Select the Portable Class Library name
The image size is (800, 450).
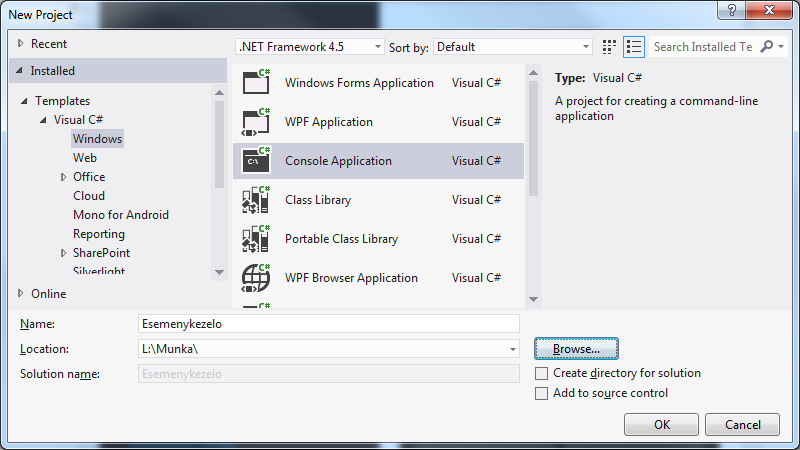tap(341, 239)
